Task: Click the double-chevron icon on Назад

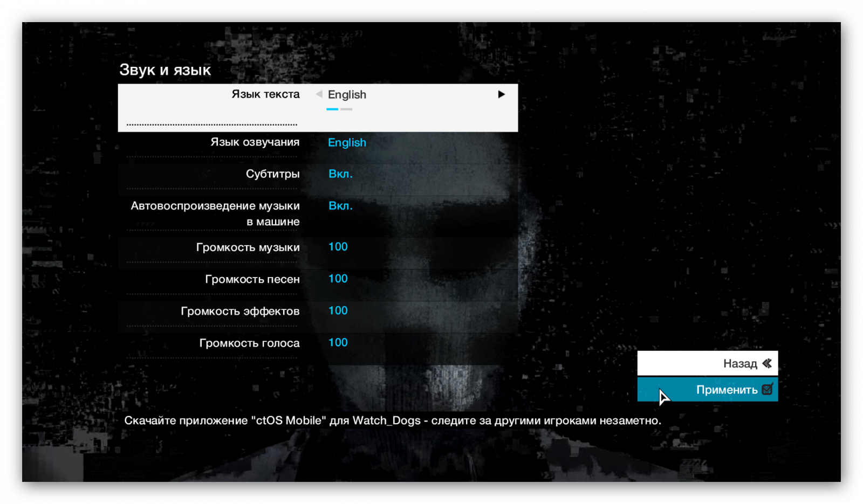Action: (x=767, y=363)
